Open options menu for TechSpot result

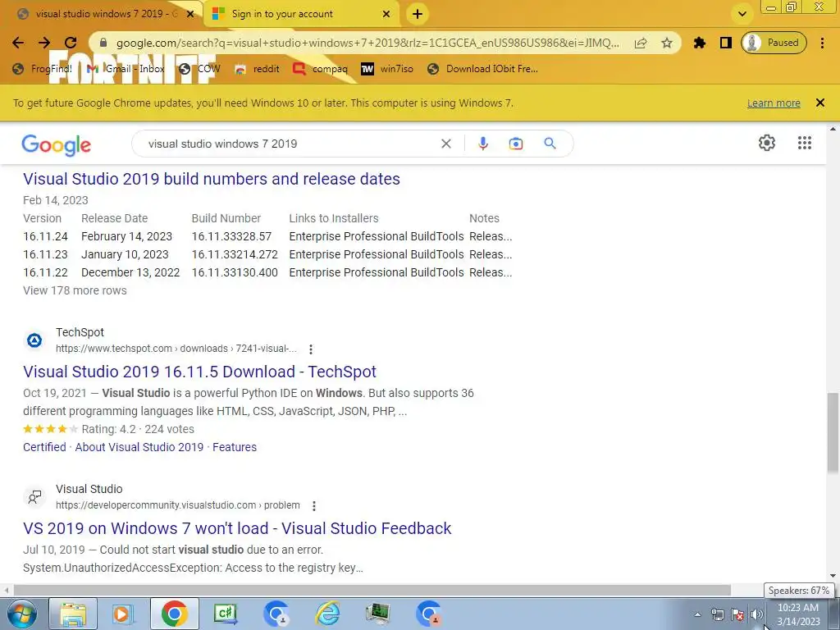pyautogui.click(x=311, y=349)
